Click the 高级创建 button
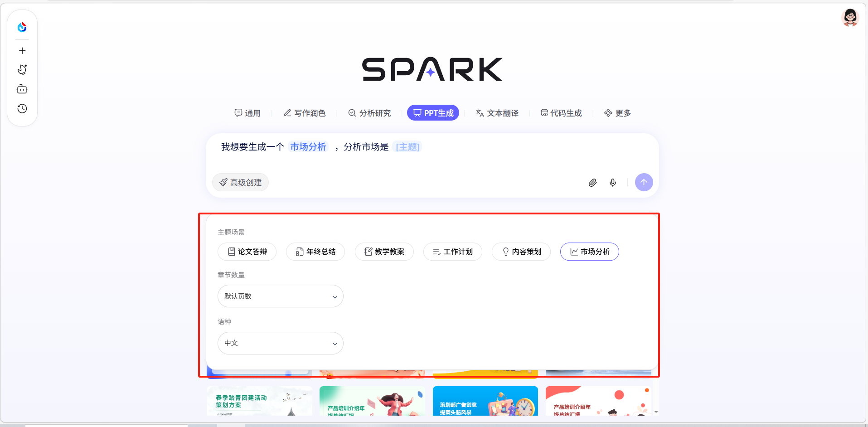 (241, 183)
